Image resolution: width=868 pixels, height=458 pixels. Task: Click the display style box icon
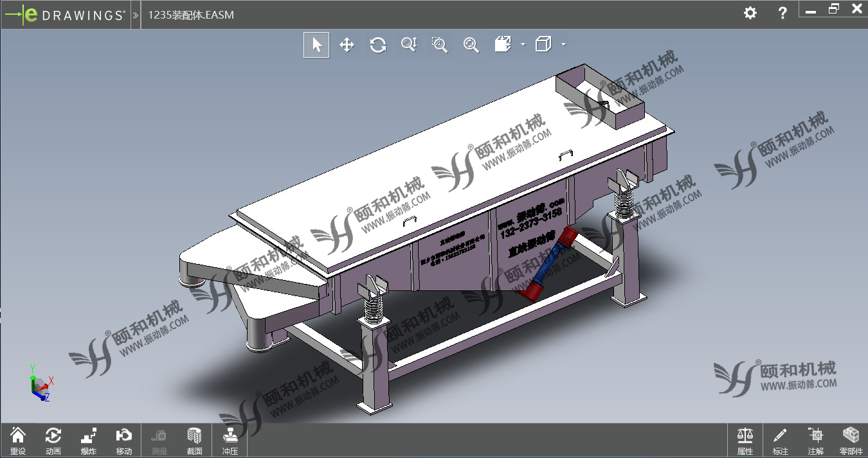click(x=544, y=44)
